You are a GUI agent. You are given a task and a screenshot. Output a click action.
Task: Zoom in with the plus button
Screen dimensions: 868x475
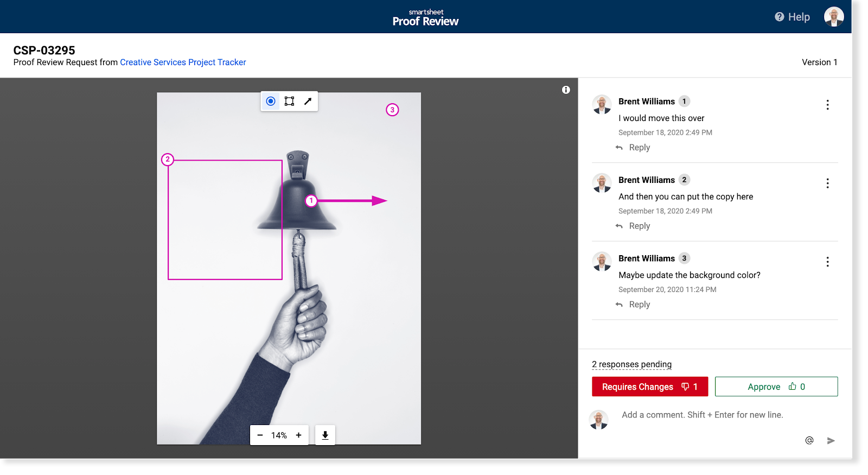(x=298, y=435)
